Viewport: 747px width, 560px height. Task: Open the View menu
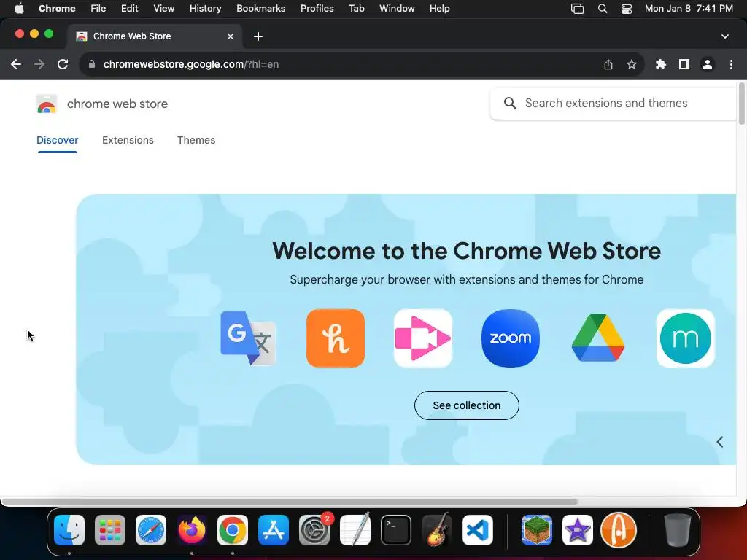point(164,9)
